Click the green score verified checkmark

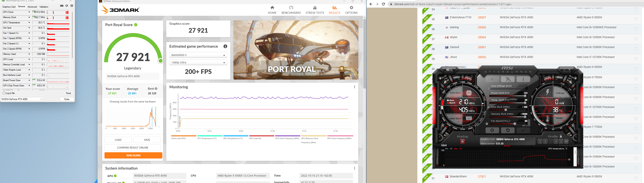pyautogui.click(x=136, y=25)
